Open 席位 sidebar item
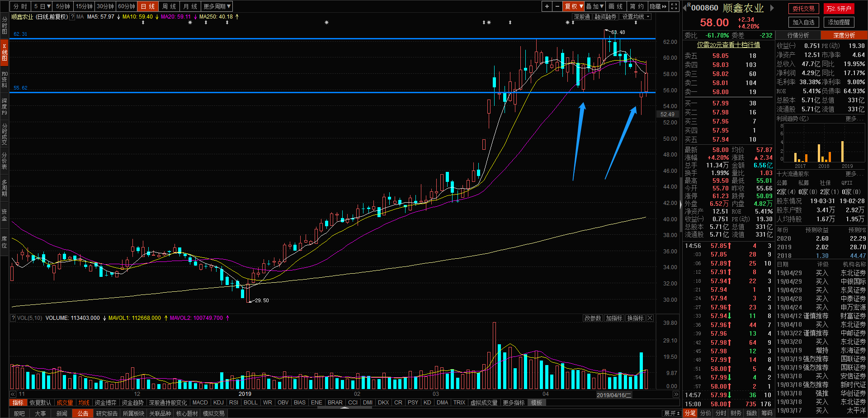This screenshot has height=418, width=868. (4, 242)
